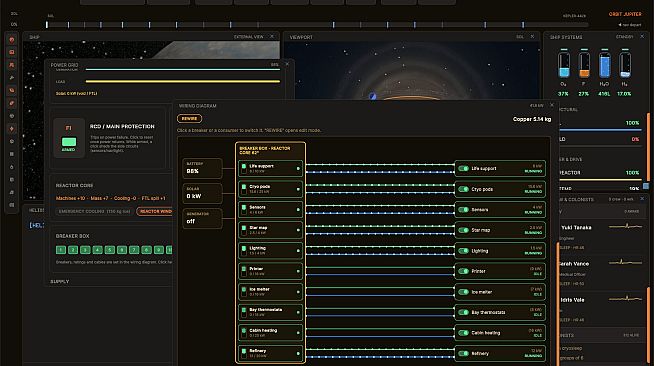Switch off the Sensors consumer toggle
This screenshot has width=654, height=366.
(463, 210)
